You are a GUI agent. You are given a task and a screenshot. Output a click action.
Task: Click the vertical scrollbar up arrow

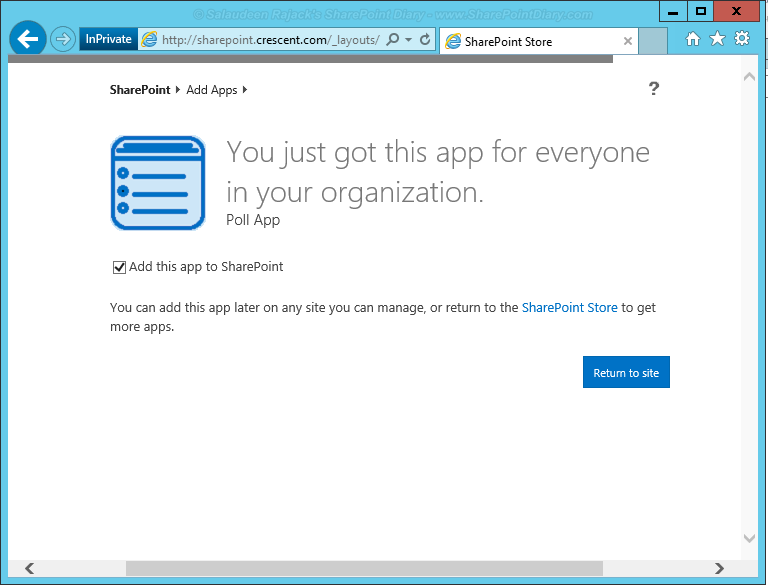click(749, 76)
